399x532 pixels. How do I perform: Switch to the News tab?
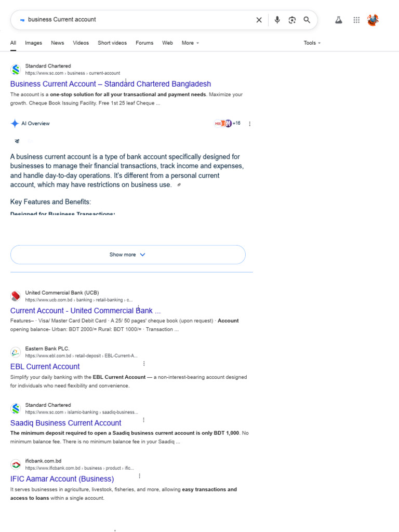(x=57, y=43)
